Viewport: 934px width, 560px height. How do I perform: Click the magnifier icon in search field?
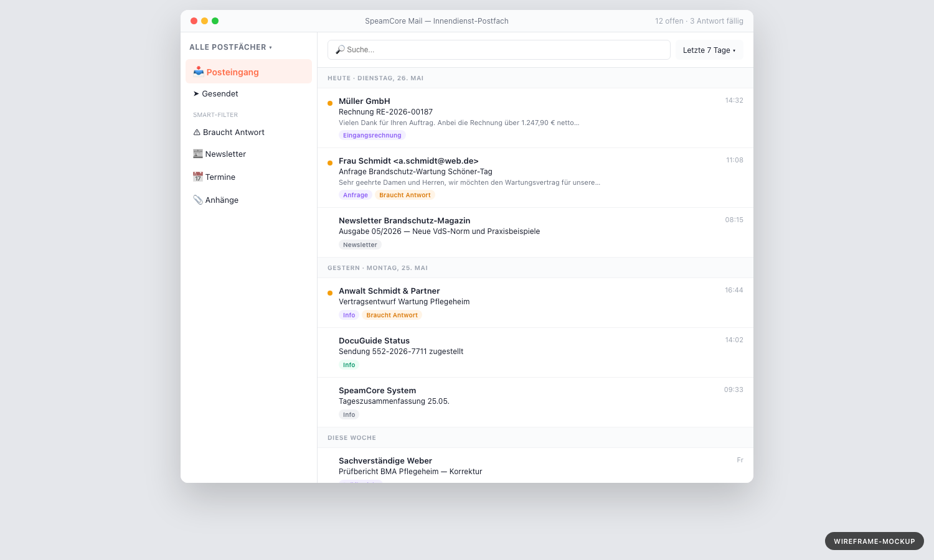point(340,50)
